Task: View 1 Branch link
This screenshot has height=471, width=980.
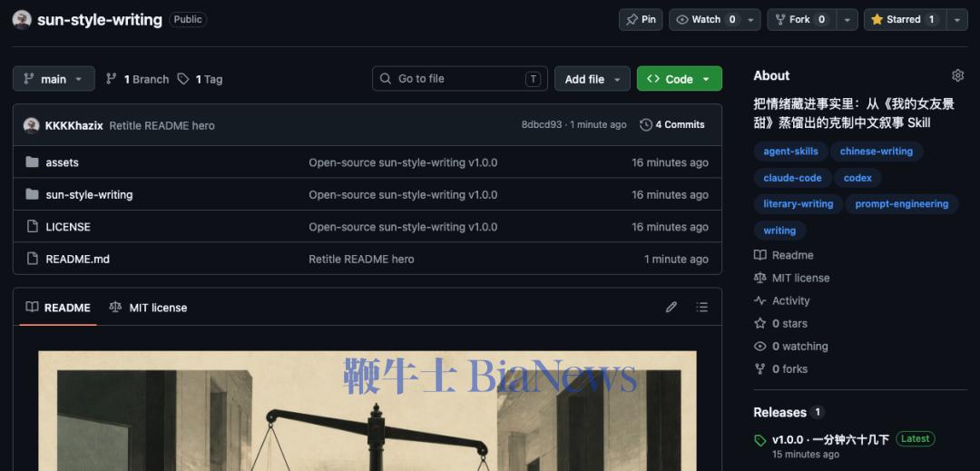Action: (x=138, y=79)
